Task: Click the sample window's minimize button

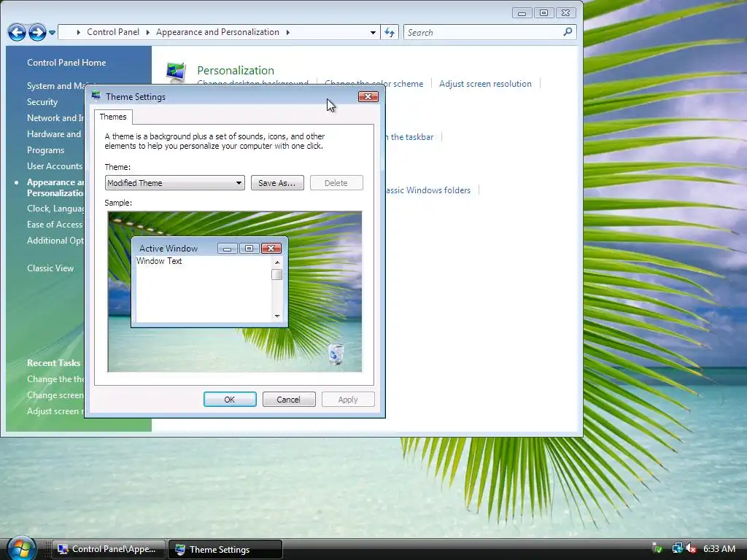Action: pyautogui.click(x=228, y=248)
